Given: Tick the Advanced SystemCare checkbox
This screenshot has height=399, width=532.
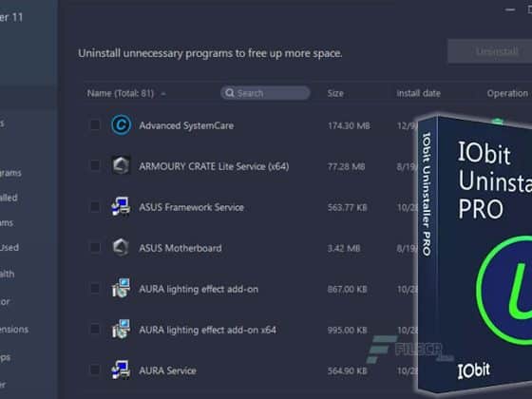Looking at the screenshot, I should pyautogui.click(x=95, y=124).
